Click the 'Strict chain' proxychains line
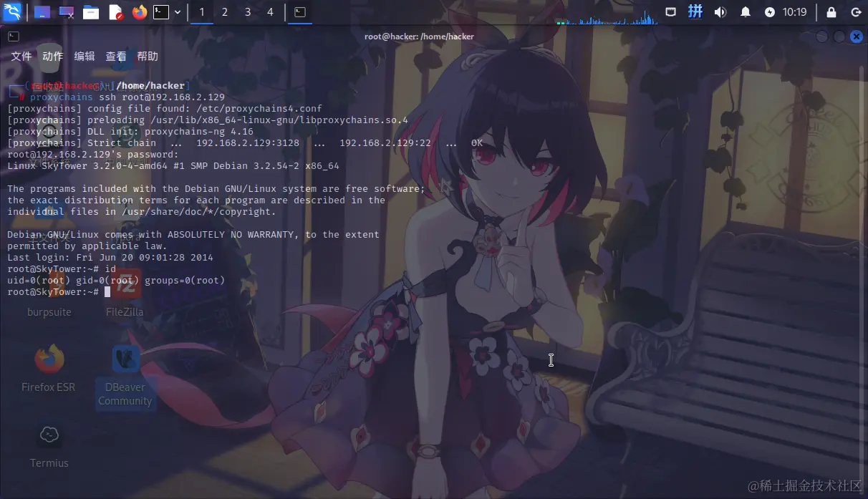The image size is (868, 499). click(x=245, y=143)
